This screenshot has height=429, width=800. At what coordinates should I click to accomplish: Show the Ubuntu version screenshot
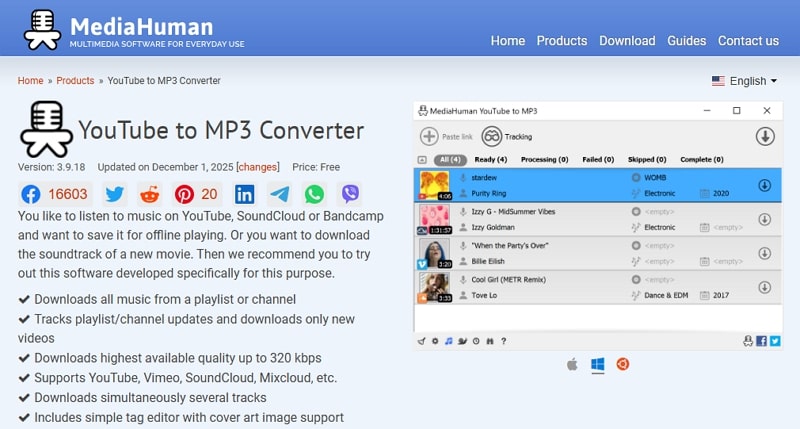click(x=622, y=364)
